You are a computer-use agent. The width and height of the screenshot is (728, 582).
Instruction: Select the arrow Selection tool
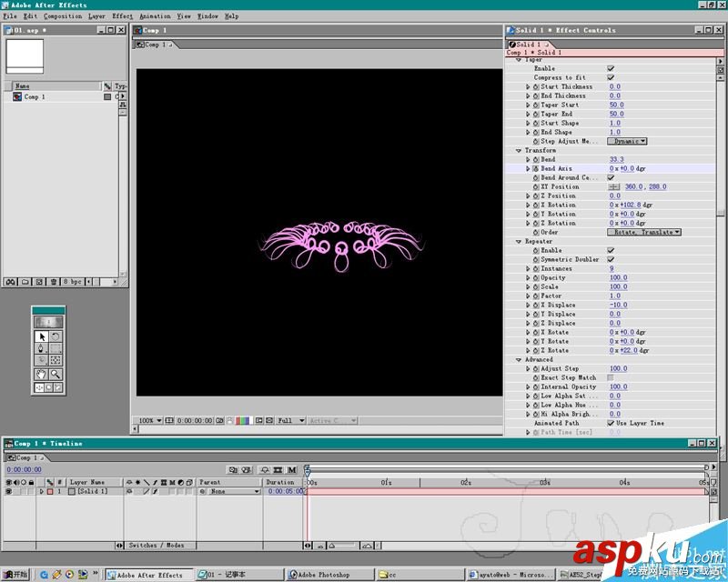coord(41,336)
